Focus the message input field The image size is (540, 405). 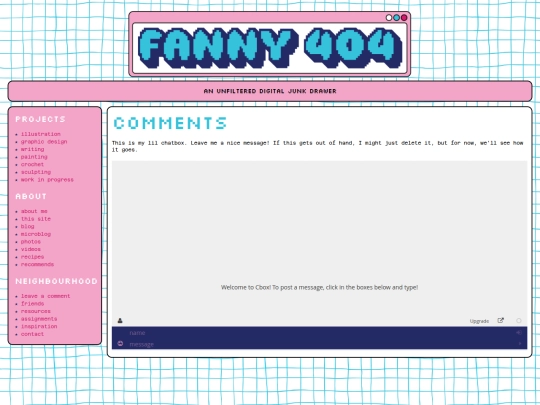(x=320, y=344)
